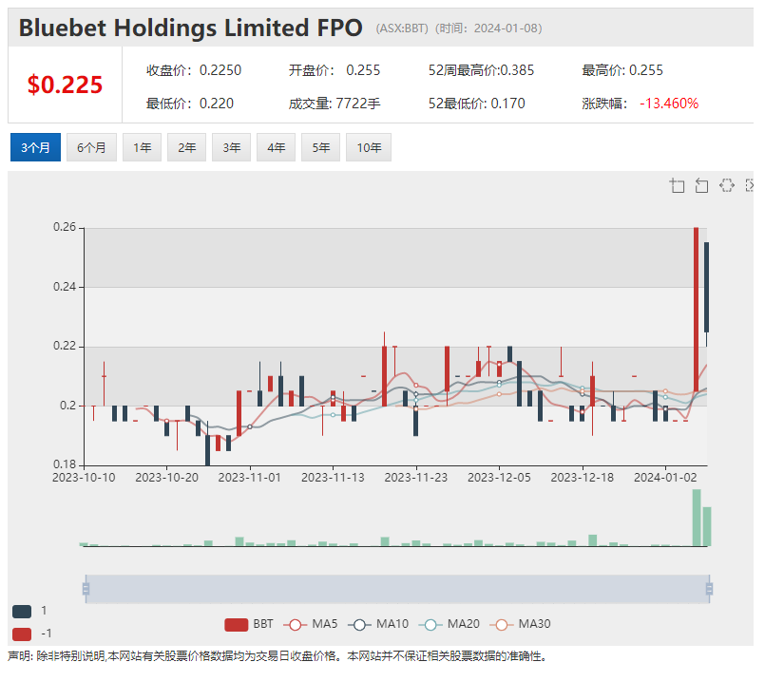
Task: Activate the area zoom tool icon
Action: (678, 186)
